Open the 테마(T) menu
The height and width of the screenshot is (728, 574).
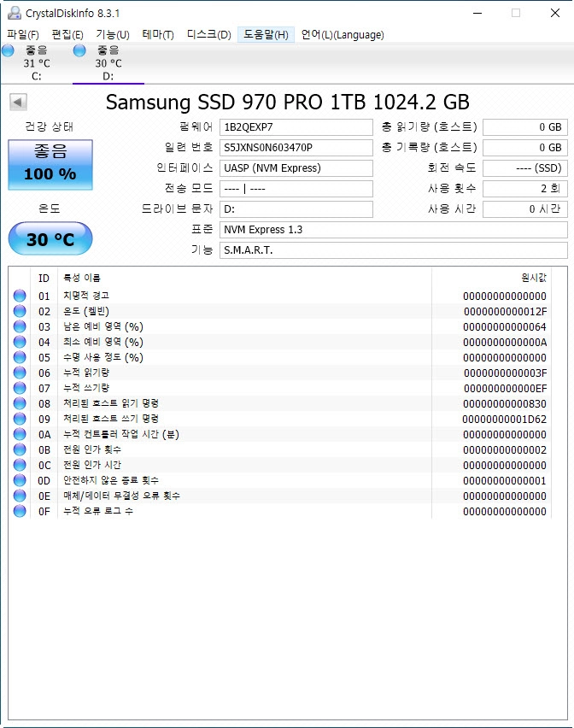[x=158, y=35]
